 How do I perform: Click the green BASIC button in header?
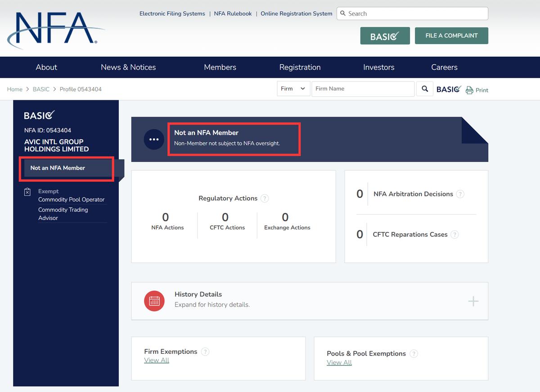[385, 36]
